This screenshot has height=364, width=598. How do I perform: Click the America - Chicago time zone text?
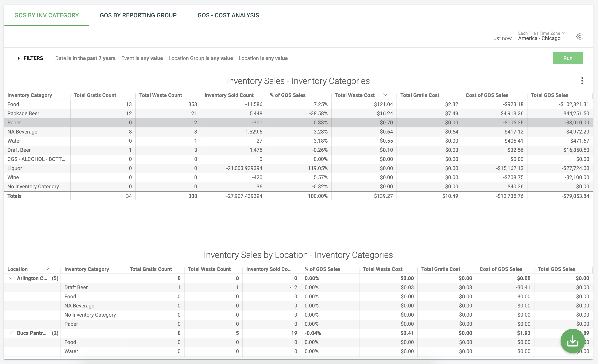point(539,38)
